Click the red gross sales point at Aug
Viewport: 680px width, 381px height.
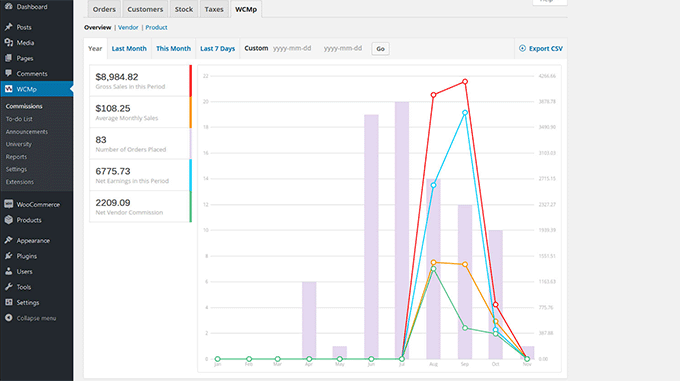(x=433, y=94)
